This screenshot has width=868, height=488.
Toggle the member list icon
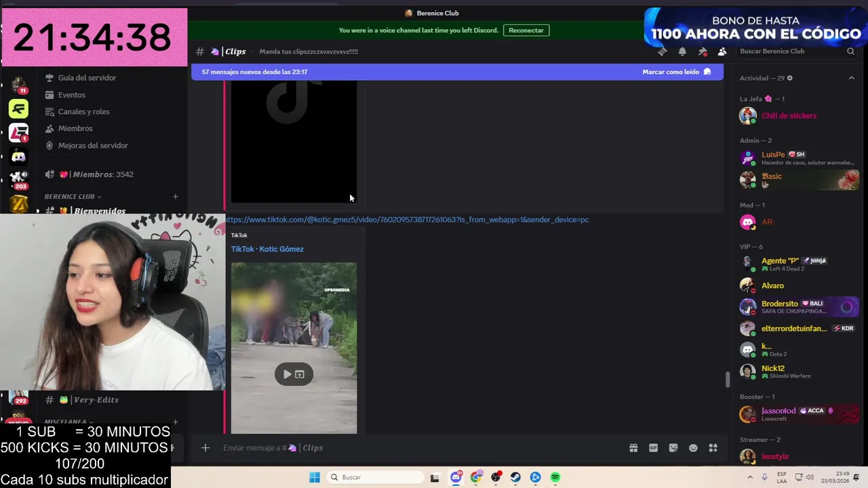722,52
